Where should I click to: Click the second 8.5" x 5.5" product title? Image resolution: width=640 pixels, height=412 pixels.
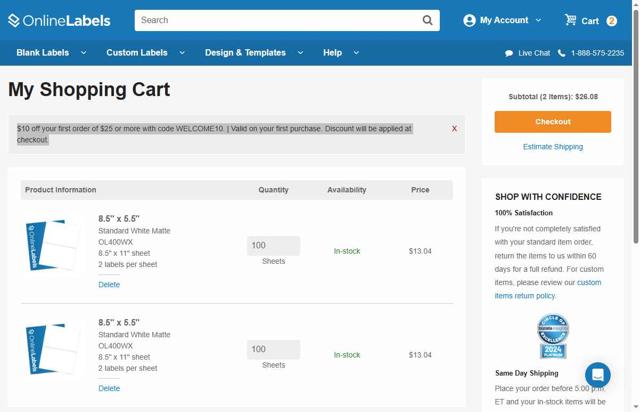[x=119, y=322]
